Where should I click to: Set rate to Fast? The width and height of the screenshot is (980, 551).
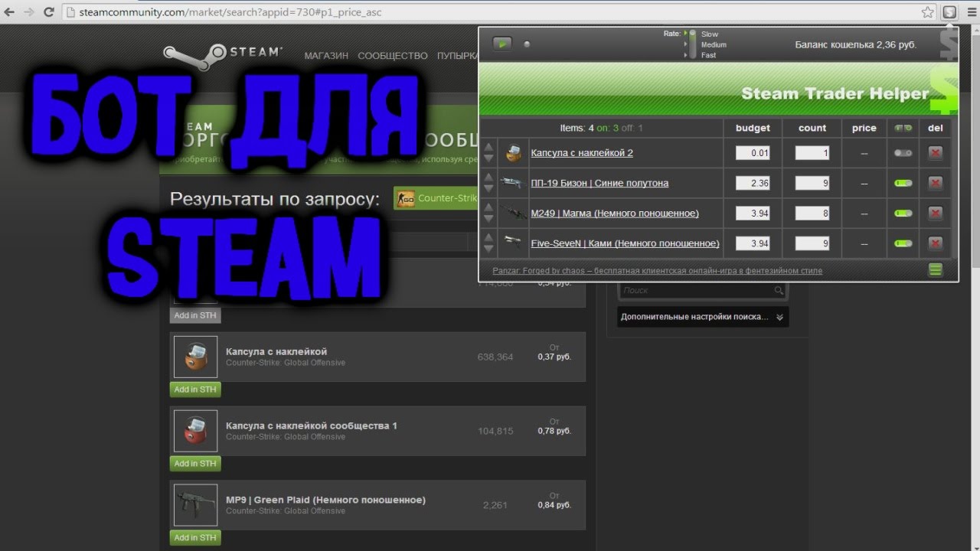[x=708, y=55]
